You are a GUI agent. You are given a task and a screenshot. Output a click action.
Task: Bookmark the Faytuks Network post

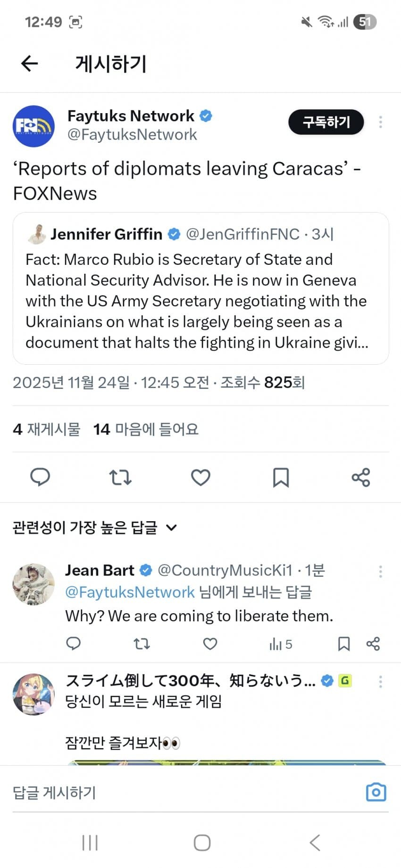(281, 477)
